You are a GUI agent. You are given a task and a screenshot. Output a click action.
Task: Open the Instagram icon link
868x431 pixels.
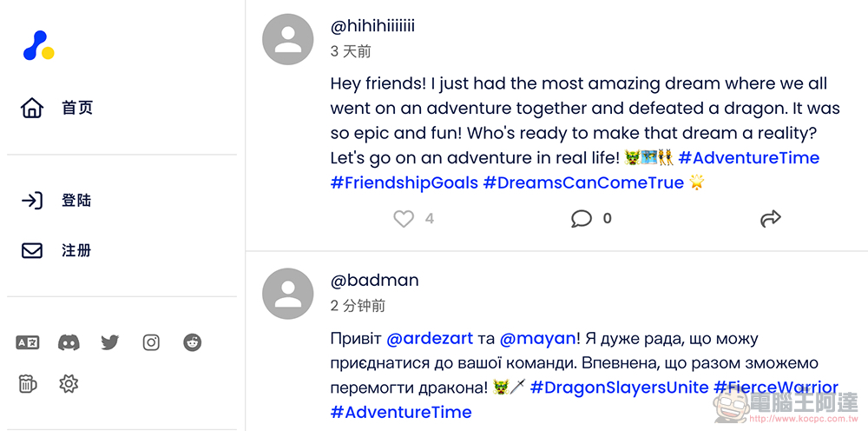tap(151, 342)
